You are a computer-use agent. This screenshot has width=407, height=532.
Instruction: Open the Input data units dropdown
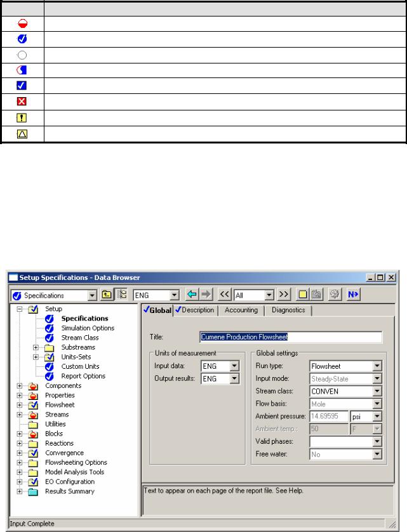click(x=234, y=366)
